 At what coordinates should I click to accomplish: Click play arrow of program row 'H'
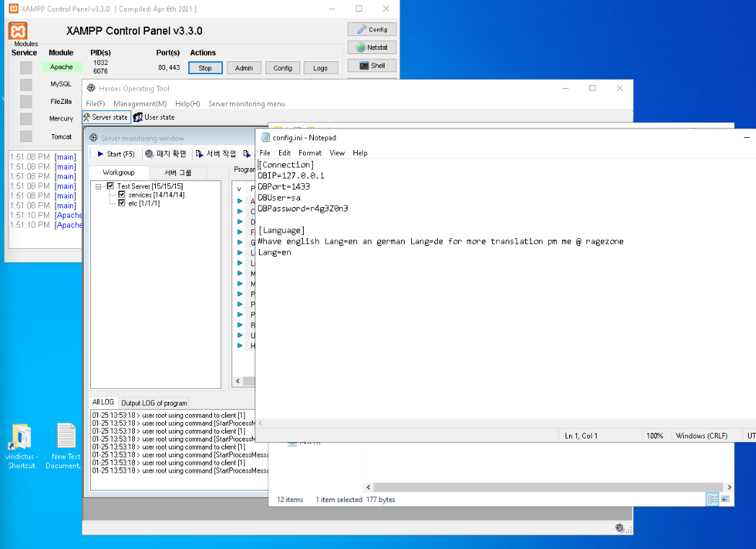point(240,346)
